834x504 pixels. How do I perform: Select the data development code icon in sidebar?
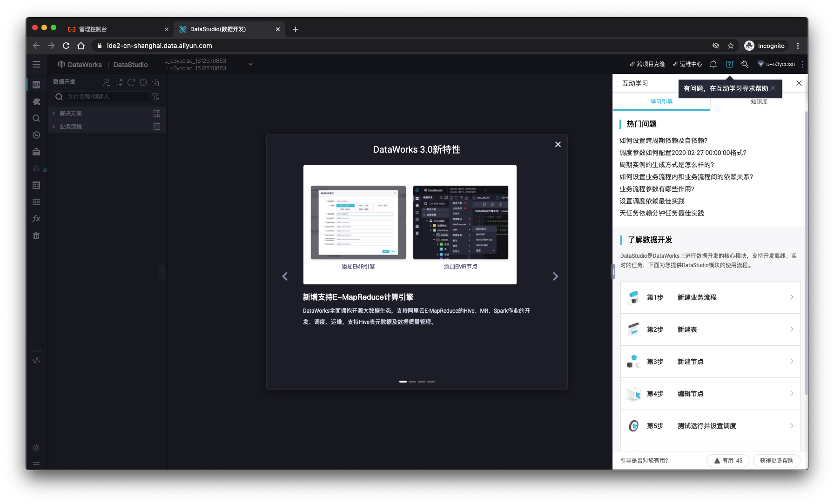click(x=36, y=84)
